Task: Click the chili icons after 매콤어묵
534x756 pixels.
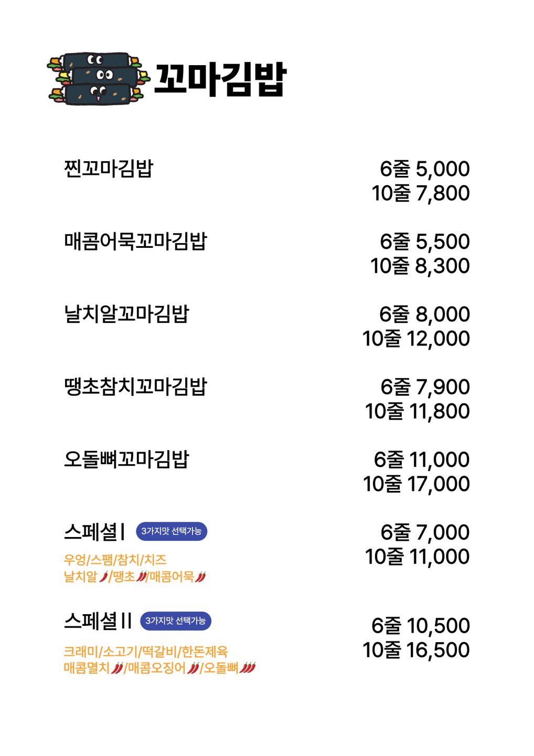Action: point(200,577)
